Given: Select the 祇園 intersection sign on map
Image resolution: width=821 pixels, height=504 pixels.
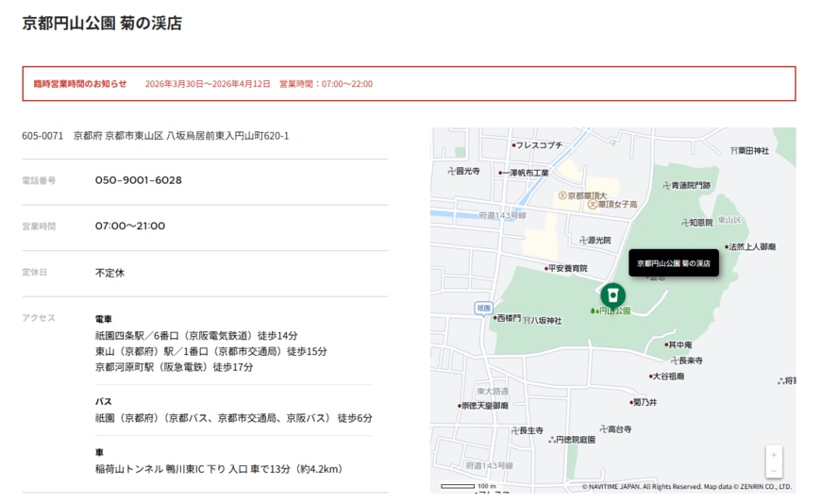Looking at the screenshot, I should tap(483, 308).
